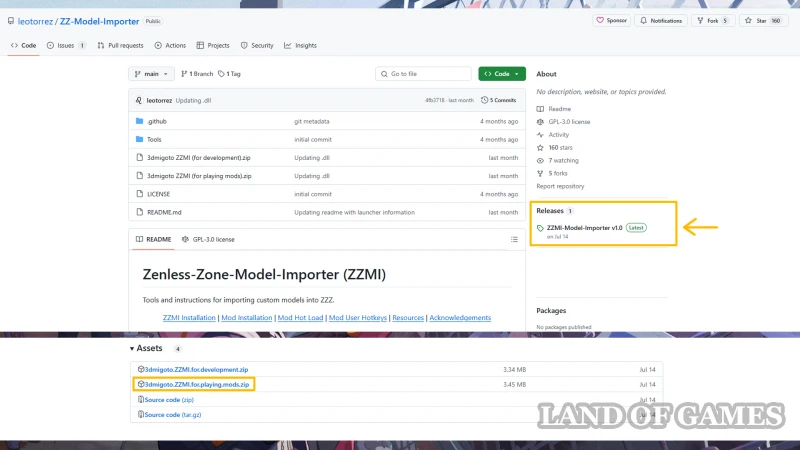The height and width of the screenshot is (450, 800).
Task: Open the green Code dropdown button
Action: tap(502, 74)
